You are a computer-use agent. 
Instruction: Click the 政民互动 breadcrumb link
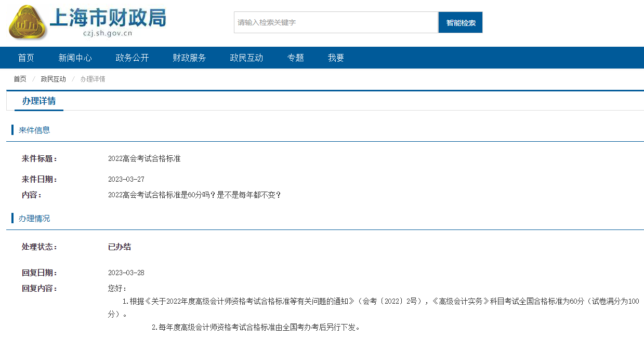pos(52,79)
